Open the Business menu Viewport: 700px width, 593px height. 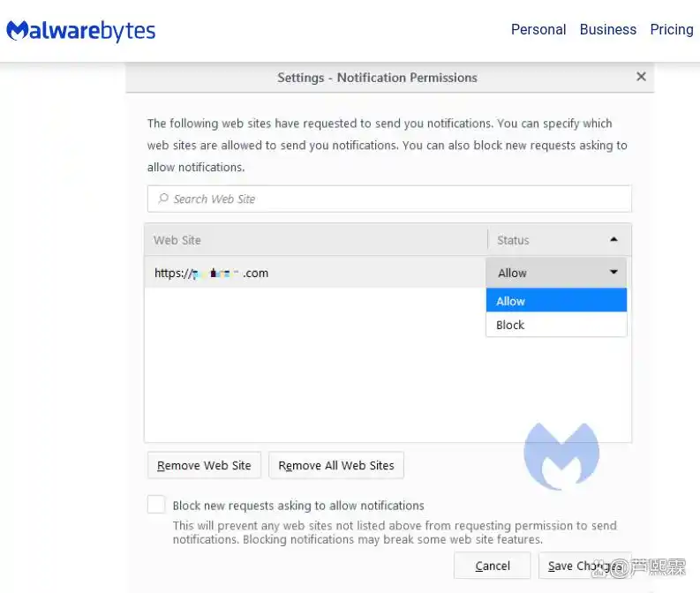click(608, 29)
